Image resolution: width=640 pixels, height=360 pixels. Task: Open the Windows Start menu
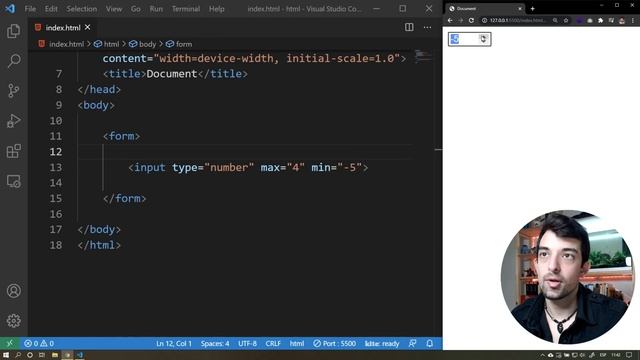coord(6,355)
